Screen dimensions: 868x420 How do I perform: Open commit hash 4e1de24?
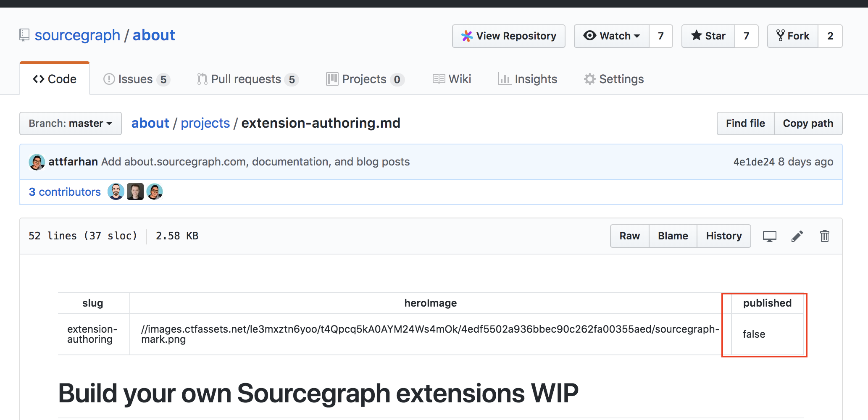[x=754, y=162]
